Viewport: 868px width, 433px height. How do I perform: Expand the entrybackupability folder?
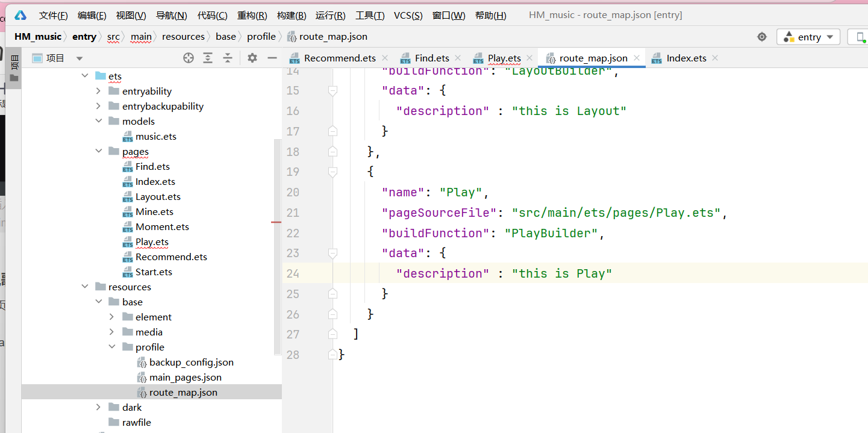click(x=98, y=106)
